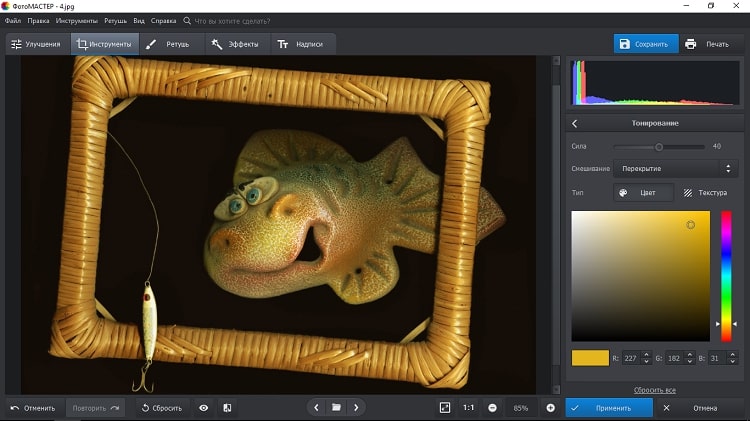Viewport: 750px width, 421px height.
Task: Open the Файл menu
Action: click(12, 20)
